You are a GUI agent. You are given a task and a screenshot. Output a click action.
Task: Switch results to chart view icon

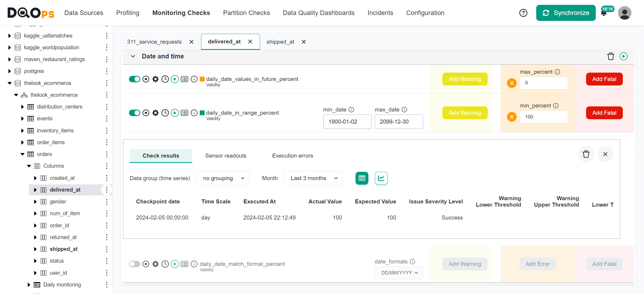coord(381,178)
